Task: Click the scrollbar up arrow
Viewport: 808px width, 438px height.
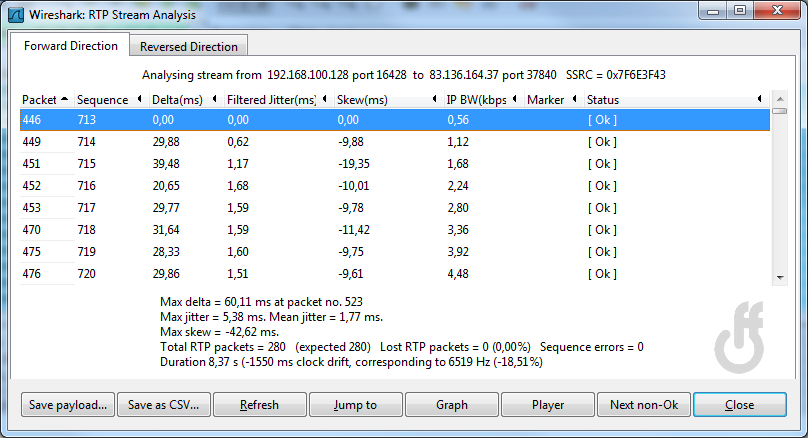Action: 780,99
